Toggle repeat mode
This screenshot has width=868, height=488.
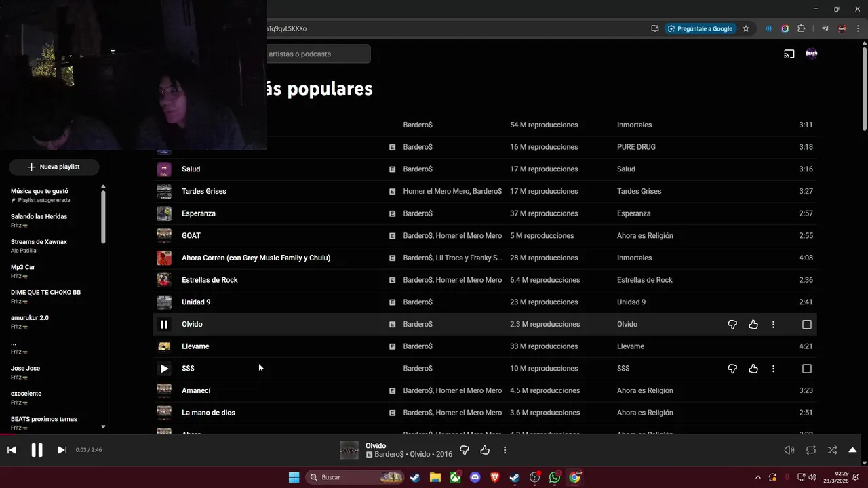tap(811, 450)
